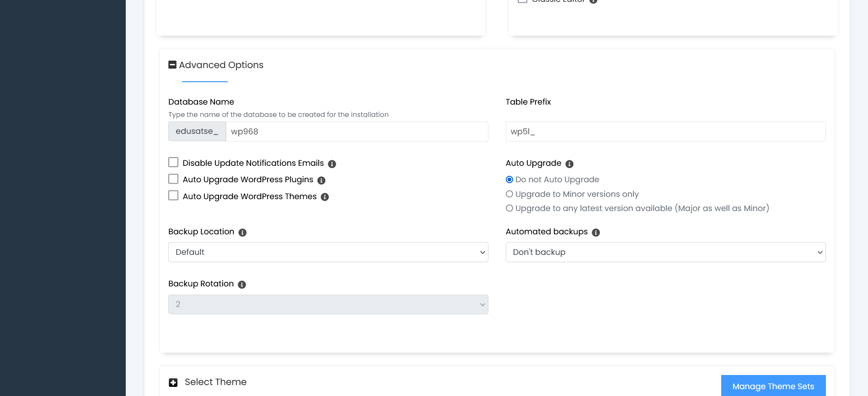Expand the Select Theme section
Viewport: 868px width, 396px height.
coord(173,382)
